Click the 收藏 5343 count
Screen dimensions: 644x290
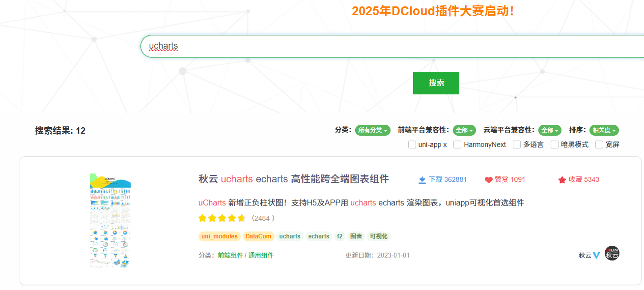[584, 180]
